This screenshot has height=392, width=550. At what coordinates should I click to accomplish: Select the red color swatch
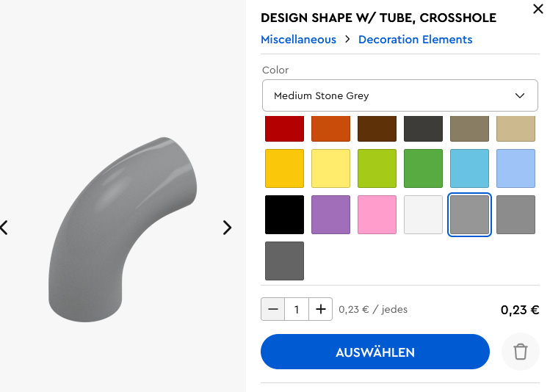pos(284,128)
